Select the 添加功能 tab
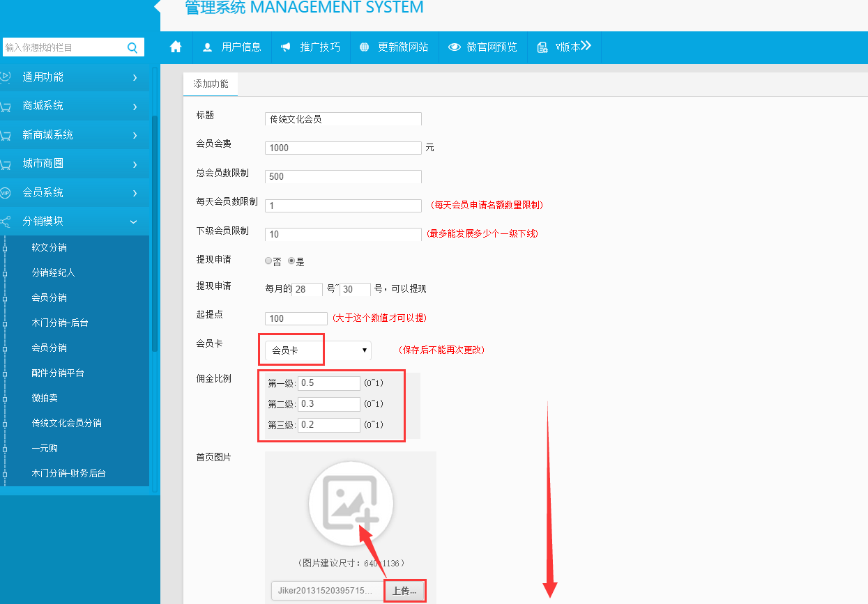868x604 pixels. (x=211, y=84)
